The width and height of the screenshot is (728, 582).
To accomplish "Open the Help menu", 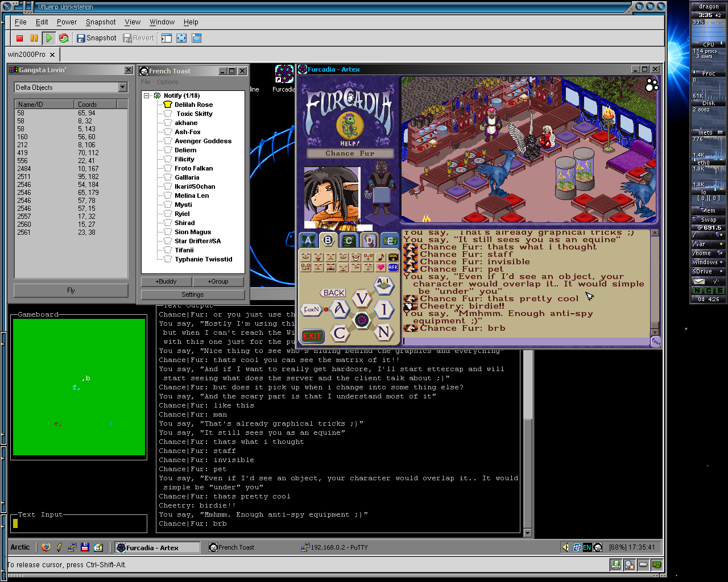I will click(x=191, y=22).
